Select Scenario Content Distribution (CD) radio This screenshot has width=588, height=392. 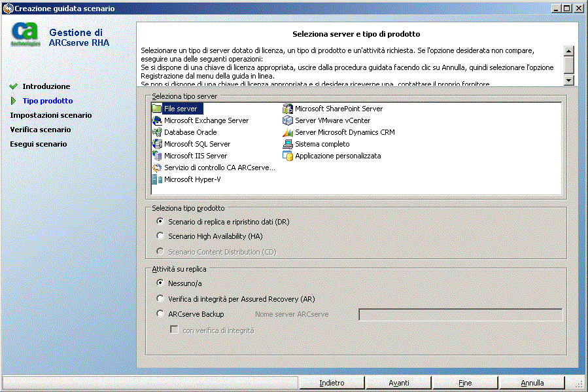pyautogui.click(x=160, y=251)
